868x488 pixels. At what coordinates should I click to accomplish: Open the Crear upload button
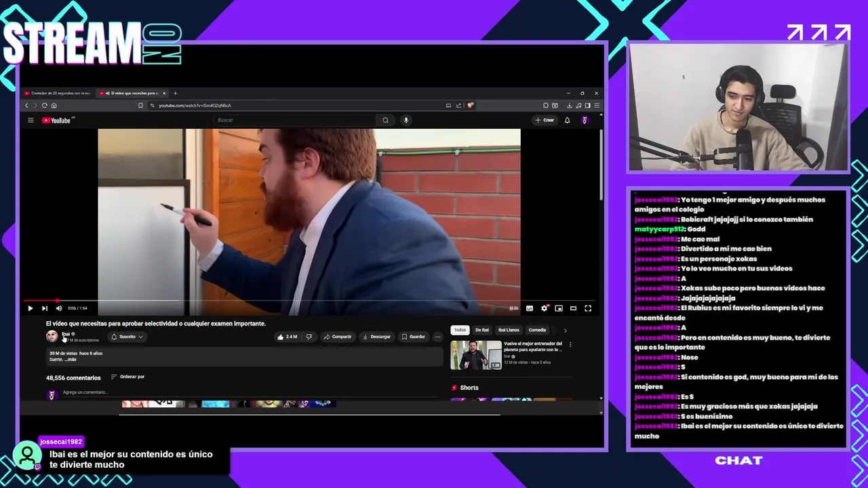pos(545,120)
